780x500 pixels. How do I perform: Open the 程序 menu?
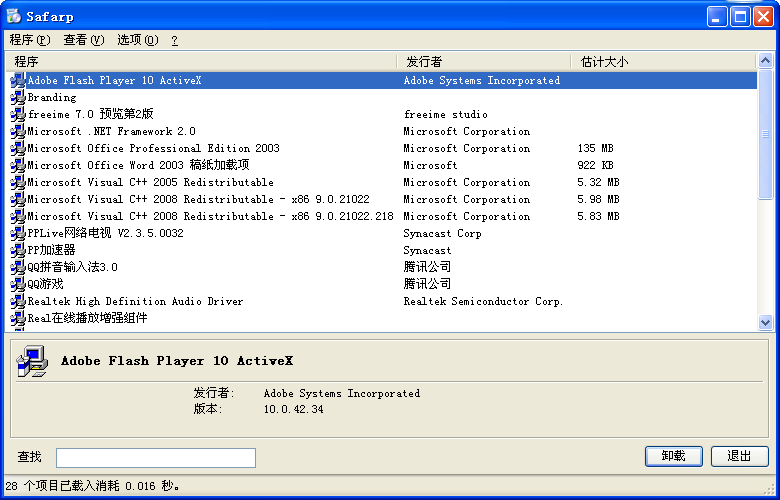pos(29,40)
